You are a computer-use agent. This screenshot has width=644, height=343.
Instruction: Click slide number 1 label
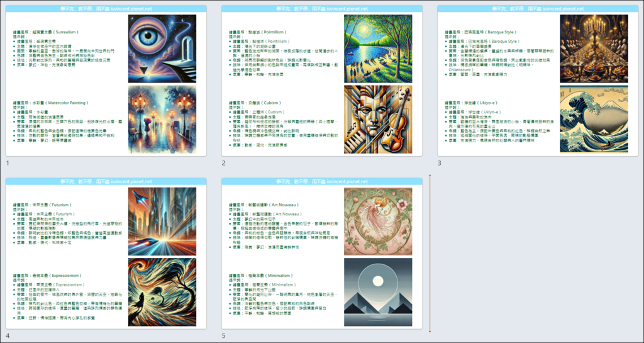[8, 163]
